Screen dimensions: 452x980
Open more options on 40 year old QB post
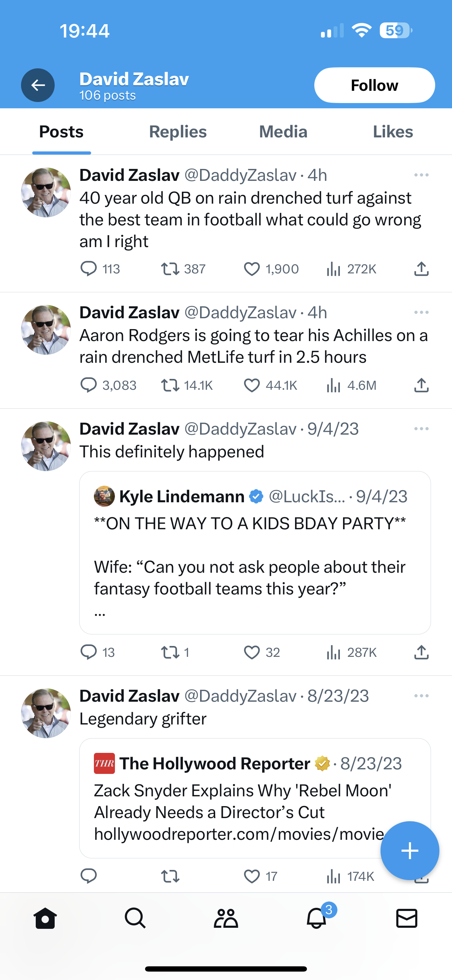click(x=421, y=175)
